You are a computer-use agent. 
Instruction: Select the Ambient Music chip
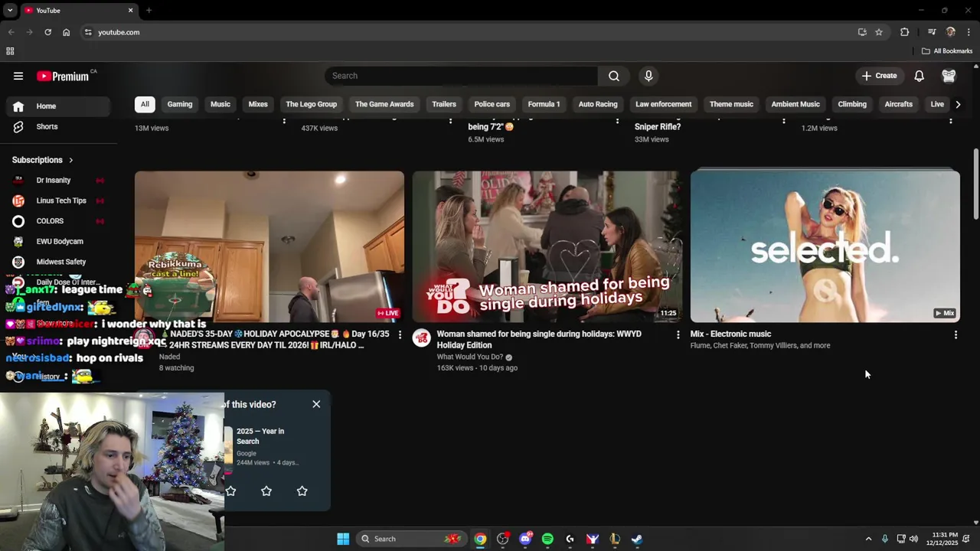pyautogui.click(x=795, y=104)
